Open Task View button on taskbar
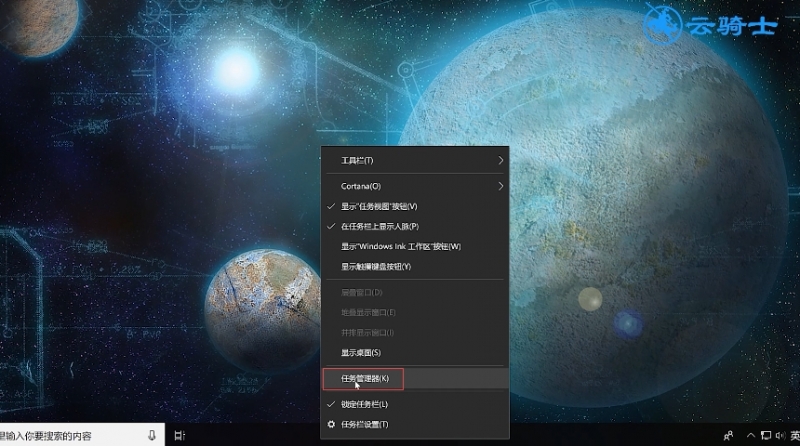Image resolution: width=800 pixels, height=446 pixels. point(180,435)
